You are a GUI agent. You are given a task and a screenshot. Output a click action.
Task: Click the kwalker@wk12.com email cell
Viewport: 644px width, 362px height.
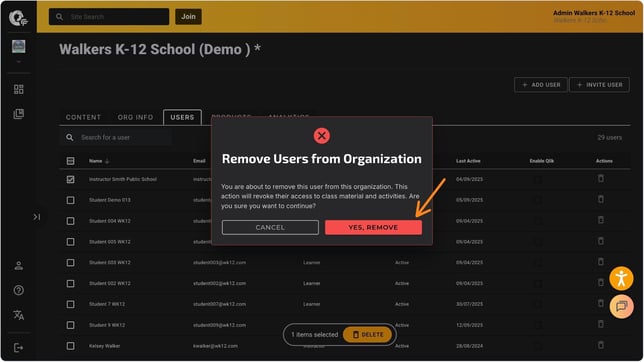click(215, 346)
